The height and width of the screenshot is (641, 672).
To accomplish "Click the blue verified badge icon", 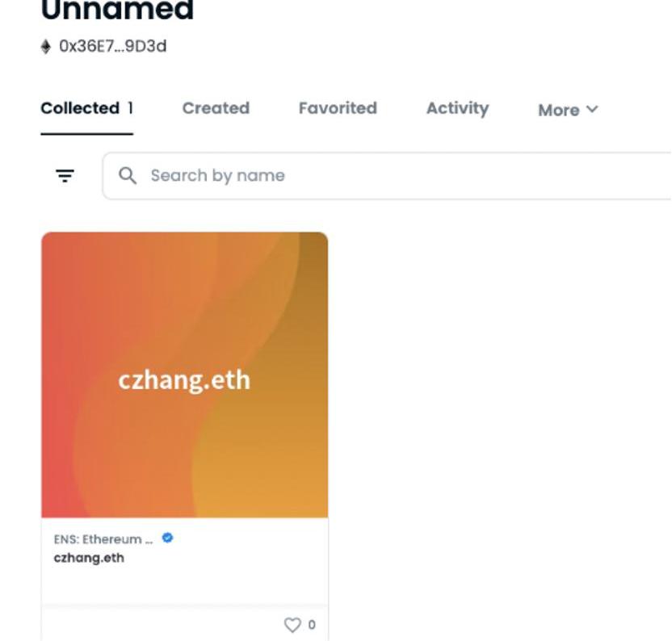I will (x=167, y=538).
